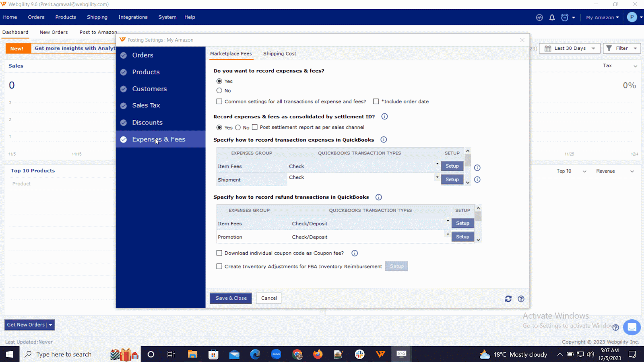This screenshot has height=362, width=644.
Task: Open Sales Tax section in settings sidebar
Action: tap(161, 105)
